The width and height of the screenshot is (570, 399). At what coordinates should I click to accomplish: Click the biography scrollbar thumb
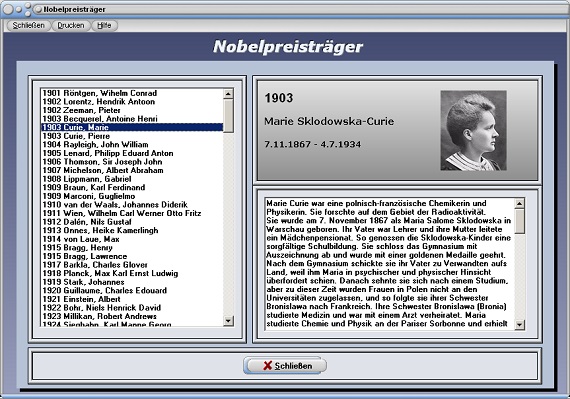519,221
